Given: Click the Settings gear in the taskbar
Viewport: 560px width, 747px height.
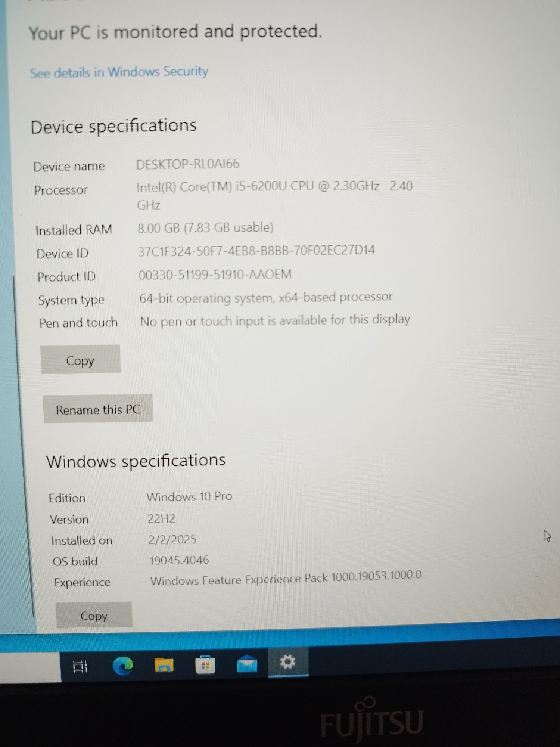Looking at the screenshot, I should [x=288, y=662].
